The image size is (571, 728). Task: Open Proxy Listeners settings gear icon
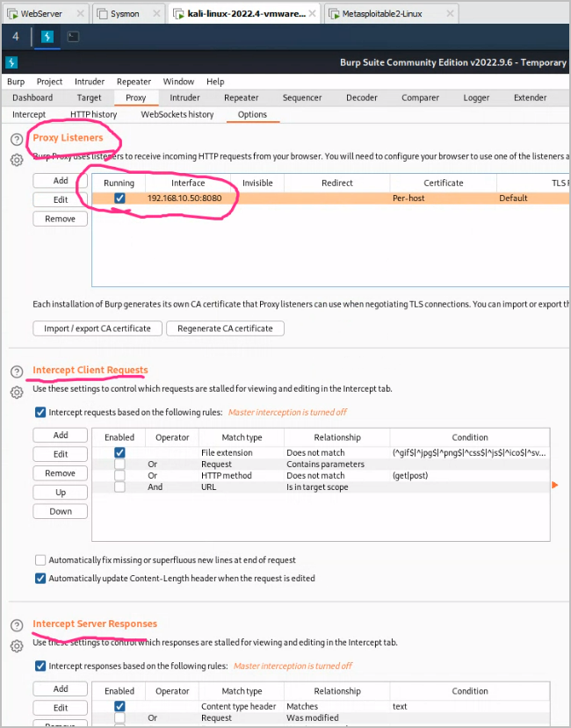17,160
